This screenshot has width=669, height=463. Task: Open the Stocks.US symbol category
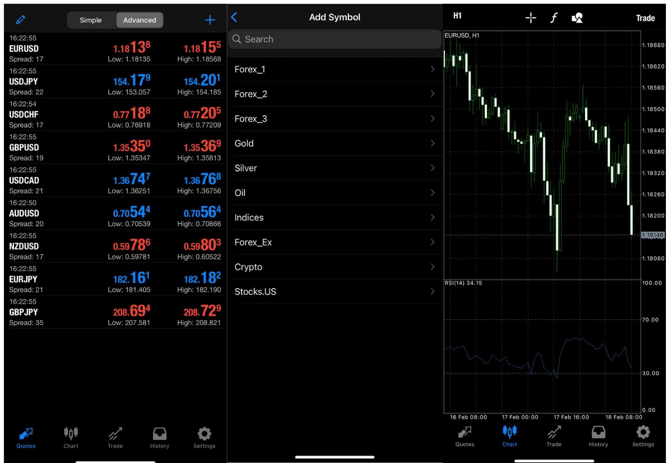334,292
